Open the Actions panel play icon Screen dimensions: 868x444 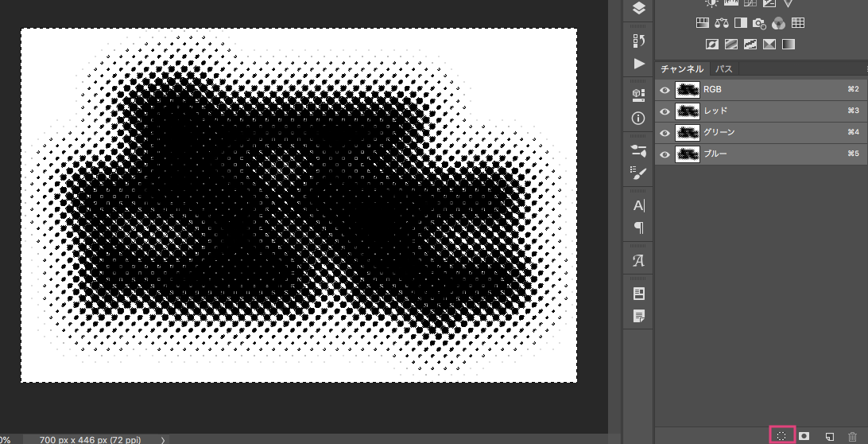point(639,64)
